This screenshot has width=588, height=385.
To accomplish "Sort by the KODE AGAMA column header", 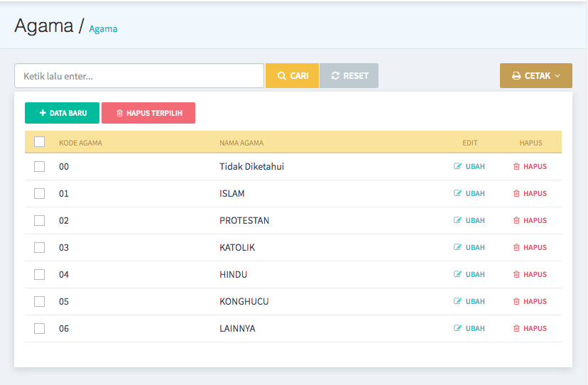I will 80,143.
